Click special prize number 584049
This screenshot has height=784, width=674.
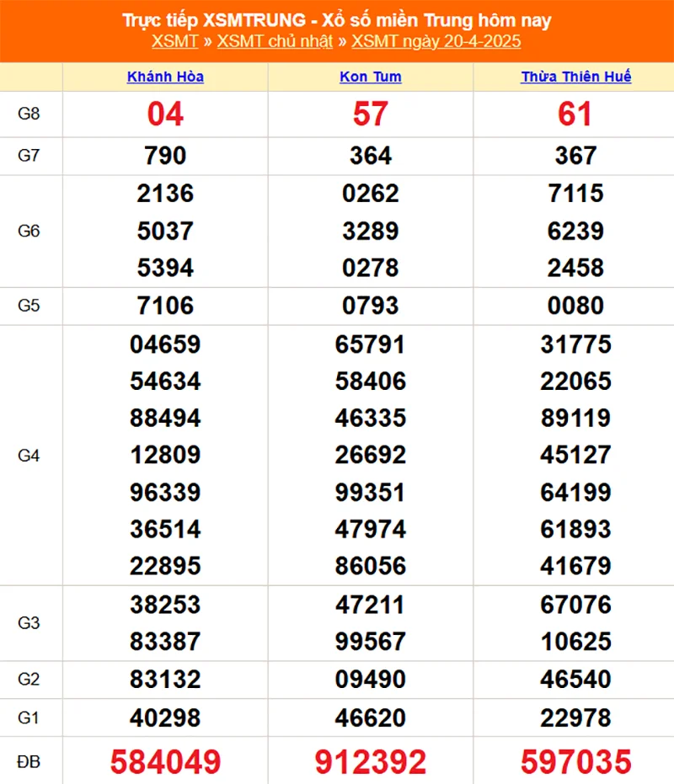point(165,762)
